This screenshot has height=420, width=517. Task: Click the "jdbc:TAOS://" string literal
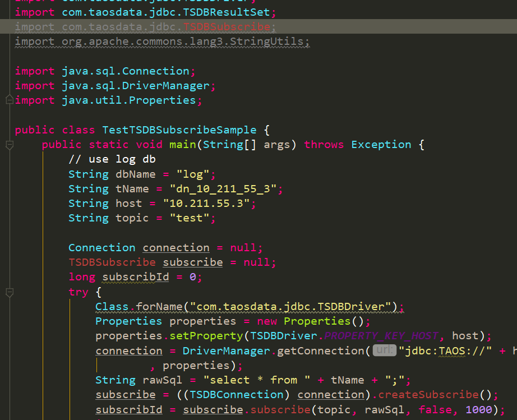click(x=445, y=351)
